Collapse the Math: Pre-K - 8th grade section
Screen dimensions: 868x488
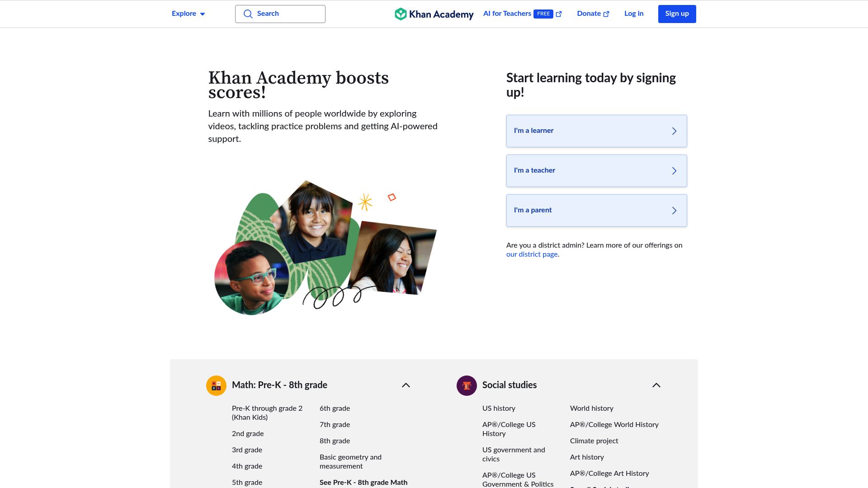(x=406, y=385)
